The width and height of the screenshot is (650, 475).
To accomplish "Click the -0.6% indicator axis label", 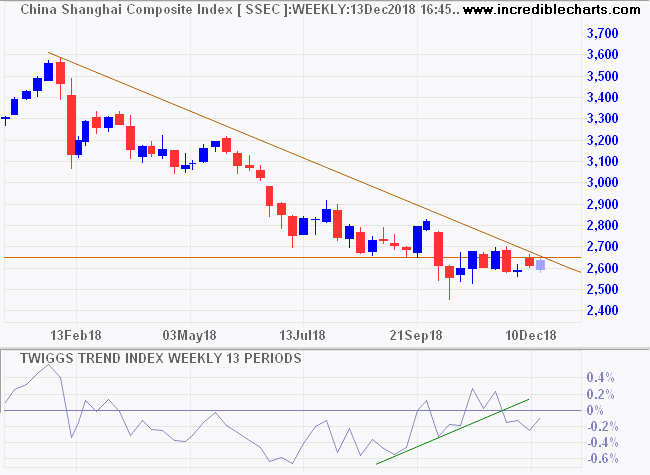I will pos(602,459).
